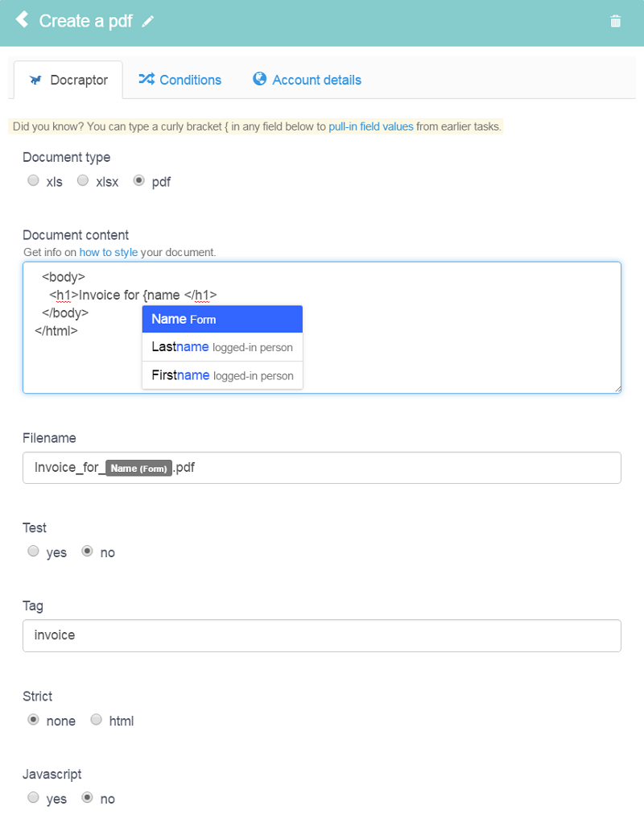Switch to the Conditions tab
Screen dimensions: 644x835
(180, 80)
